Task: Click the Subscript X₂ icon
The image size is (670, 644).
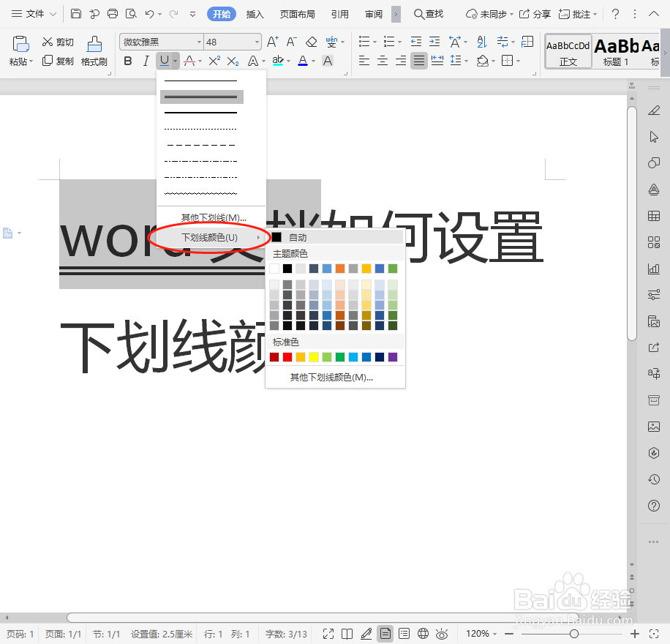Action: (233, 61)
